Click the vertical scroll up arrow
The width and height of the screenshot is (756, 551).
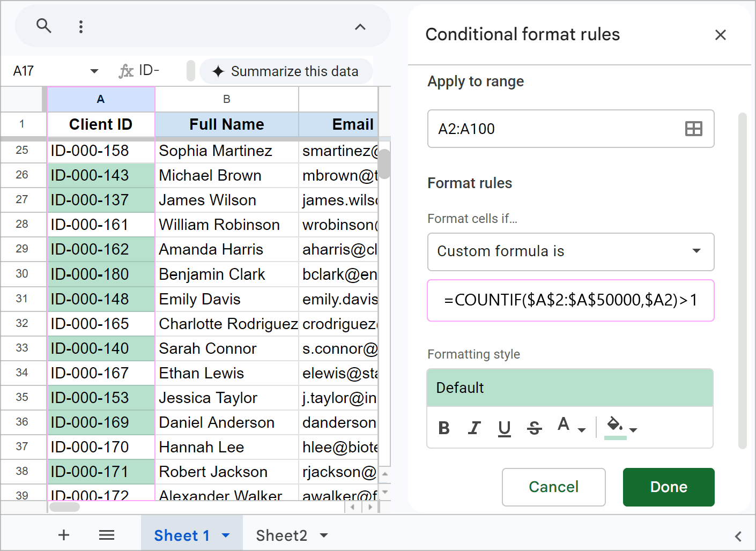point(385,474)
